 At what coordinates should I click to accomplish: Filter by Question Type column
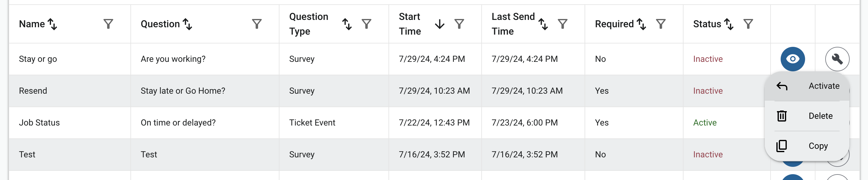click(366, 24)
